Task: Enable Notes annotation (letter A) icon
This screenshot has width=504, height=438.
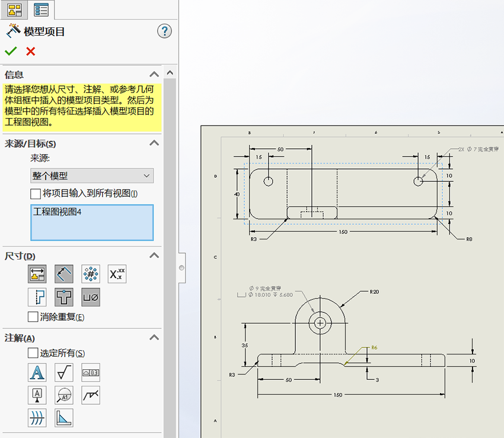Action: [x=37, y=372]
